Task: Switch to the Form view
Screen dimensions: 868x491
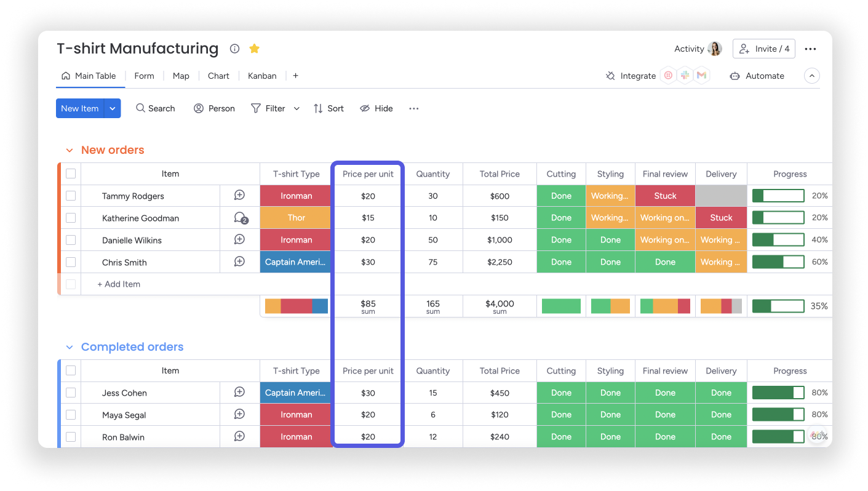Action: pyautogui.click(x=144, y=76)
